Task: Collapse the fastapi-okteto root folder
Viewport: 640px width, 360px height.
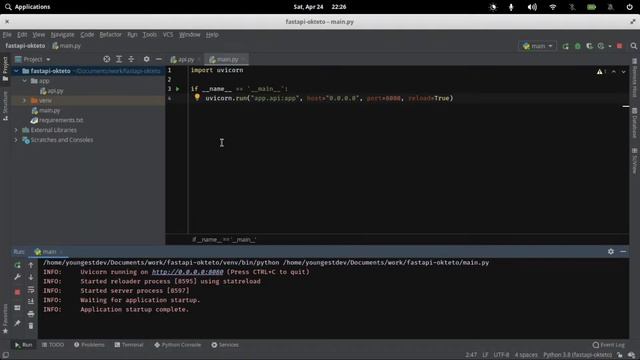Action: (x=17, y=71)
